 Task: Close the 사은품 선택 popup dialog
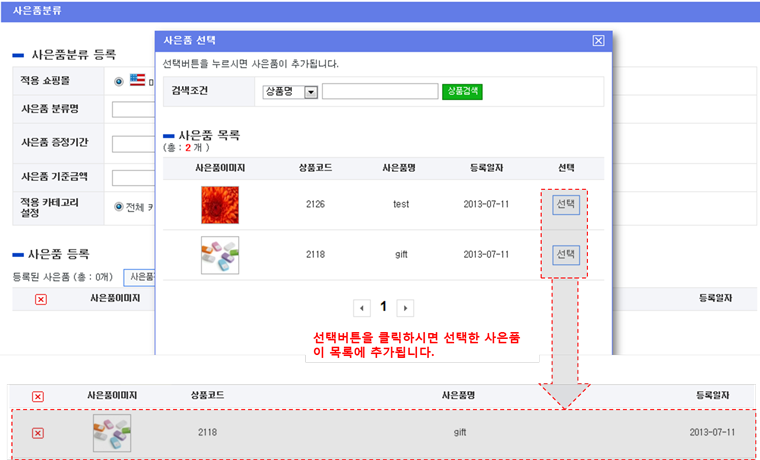(598, 41)
